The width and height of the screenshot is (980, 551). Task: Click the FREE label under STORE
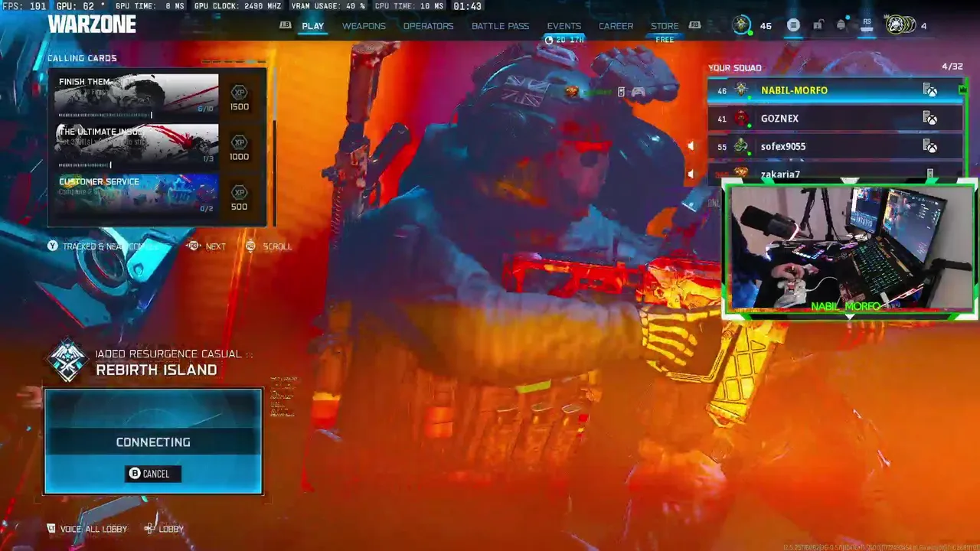pos(665,40)
